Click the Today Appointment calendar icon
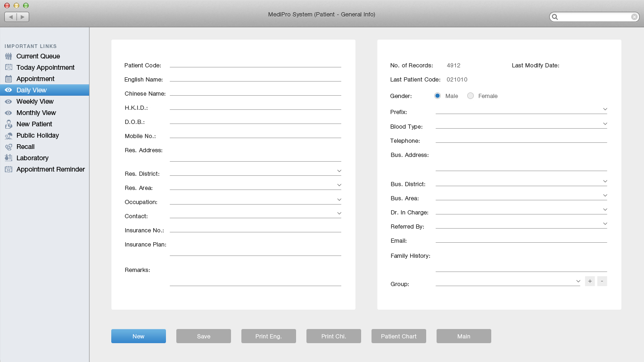Screen dimensions: 644x362 [x=8, y=67]
